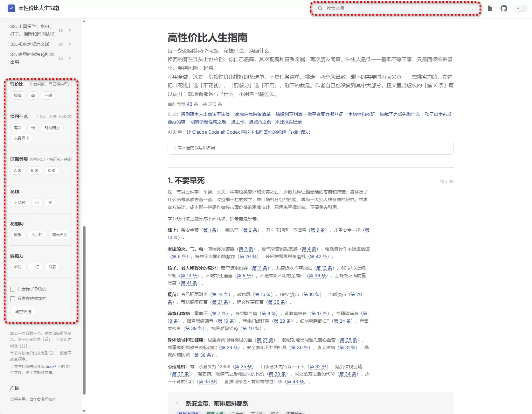This screenshot has height=414, width=532.
Task: Click the sidebar scroll-up arrow
Action: click(x=84, y=21)
